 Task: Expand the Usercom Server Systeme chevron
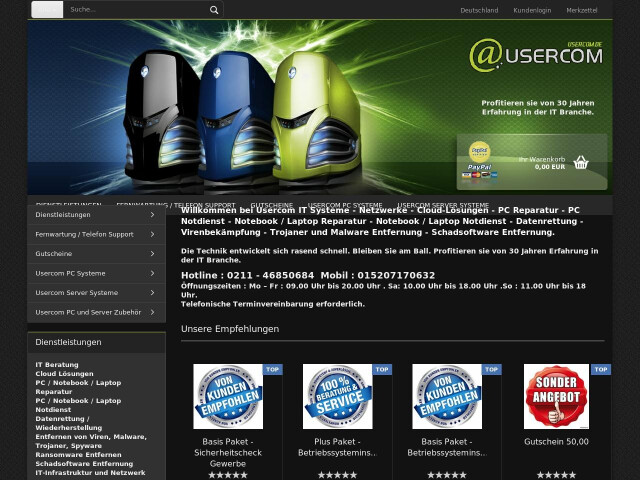tap(152, 293)
